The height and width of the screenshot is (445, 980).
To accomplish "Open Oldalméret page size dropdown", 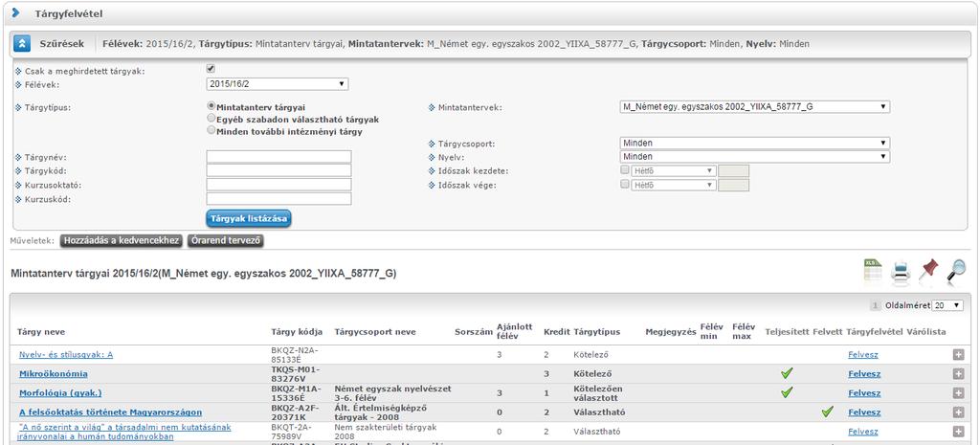I will point(947,305).
